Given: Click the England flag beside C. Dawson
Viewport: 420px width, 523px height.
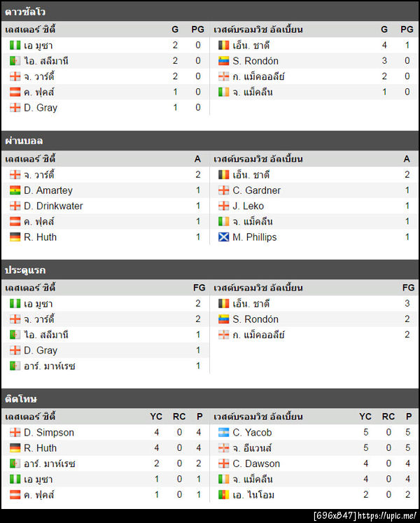Looking at the screenshot, I should pyautogui.click(x=224, y=463).
